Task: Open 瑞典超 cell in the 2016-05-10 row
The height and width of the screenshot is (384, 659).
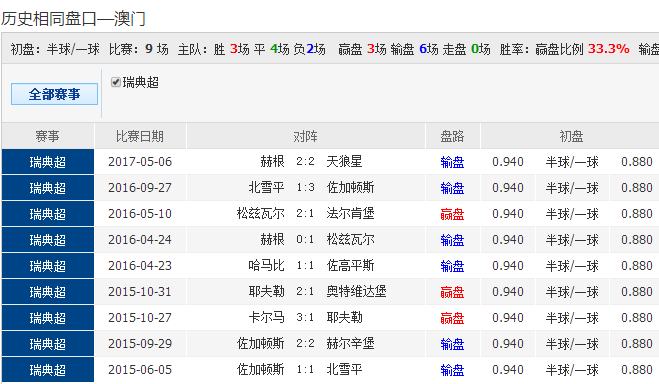Action: 48,214
